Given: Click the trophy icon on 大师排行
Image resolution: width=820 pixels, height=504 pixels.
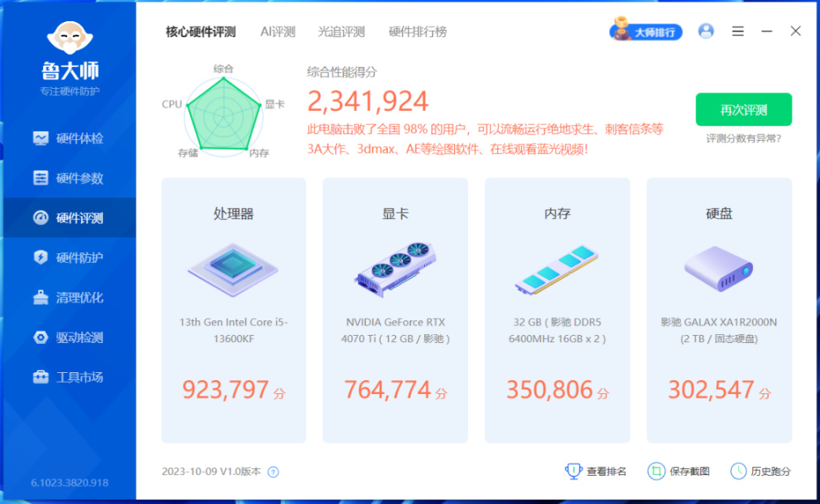Looking at the screenshot, I should tap(622, 29).
